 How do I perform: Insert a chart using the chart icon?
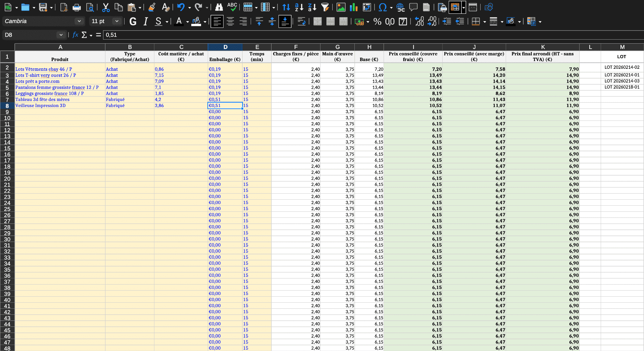pos(354,7)
